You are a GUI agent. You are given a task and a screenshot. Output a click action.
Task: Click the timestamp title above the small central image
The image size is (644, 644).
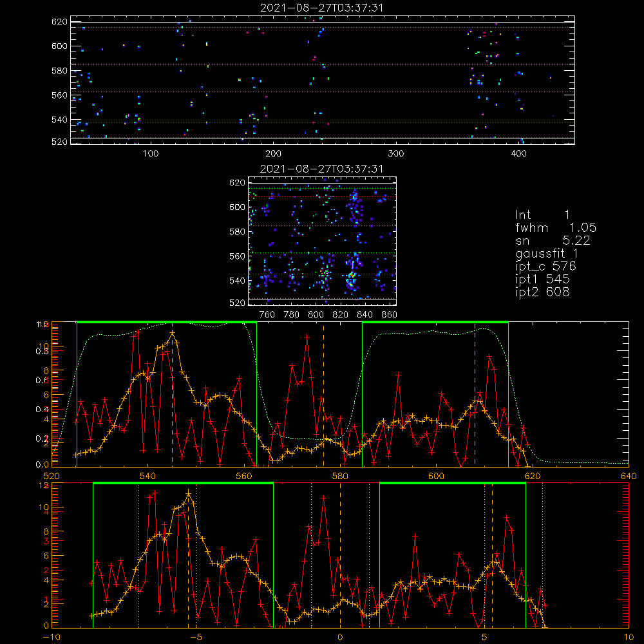click(322, 169)
